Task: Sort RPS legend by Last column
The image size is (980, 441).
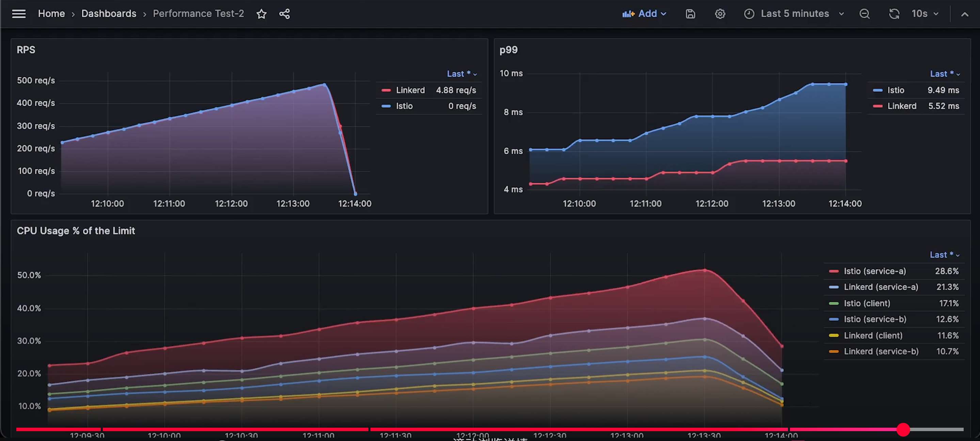Action: pos(461,74)
